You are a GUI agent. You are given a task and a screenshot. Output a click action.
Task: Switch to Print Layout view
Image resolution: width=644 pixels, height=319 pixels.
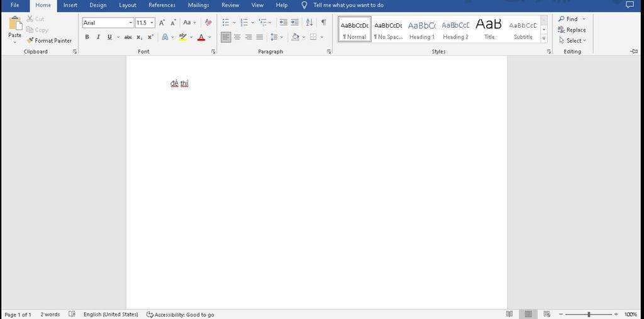[x=528, y=314]
